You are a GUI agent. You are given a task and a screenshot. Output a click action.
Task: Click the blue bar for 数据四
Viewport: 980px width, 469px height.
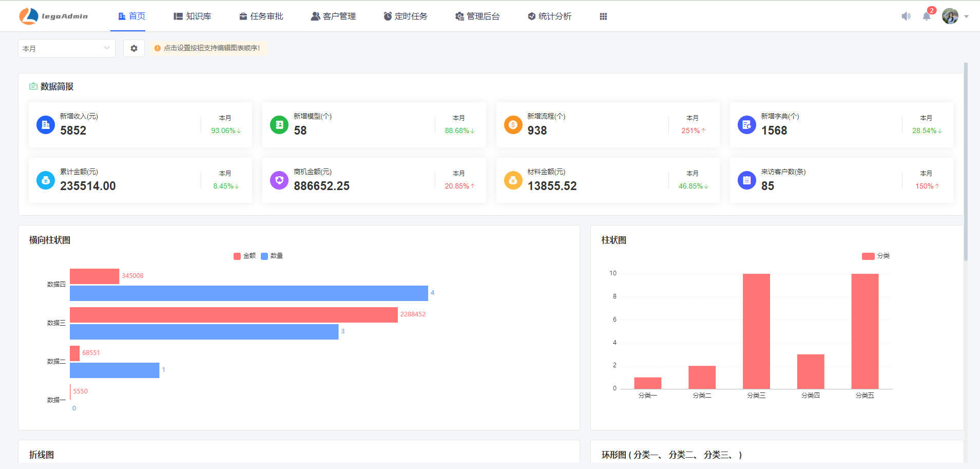coord(249,293)
